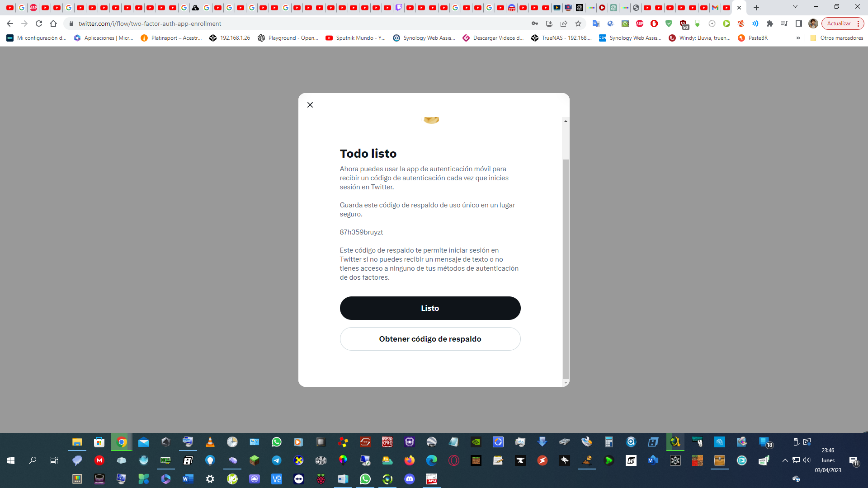Open saved passwords key icon
This screenshot has height=488, width=868.
click(535, 23)
